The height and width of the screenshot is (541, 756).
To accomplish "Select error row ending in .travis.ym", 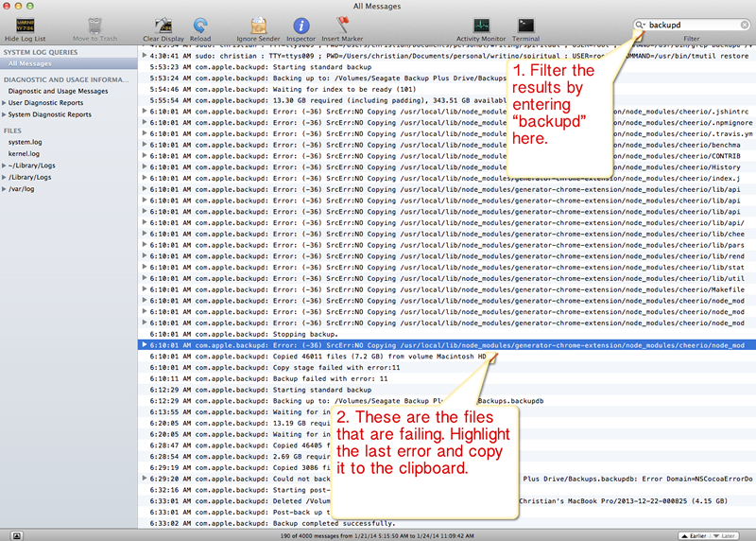I will click(x=446, y=133).
